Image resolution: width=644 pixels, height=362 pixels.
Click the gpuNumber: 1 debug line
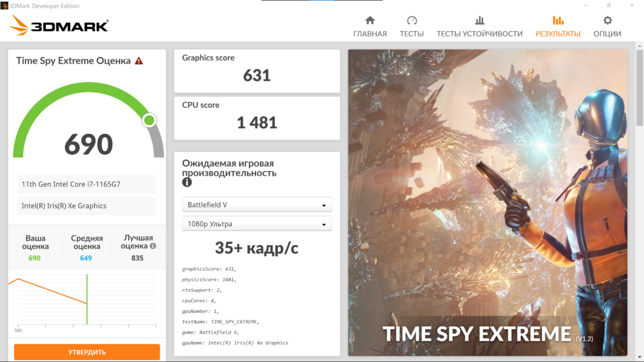201,312
